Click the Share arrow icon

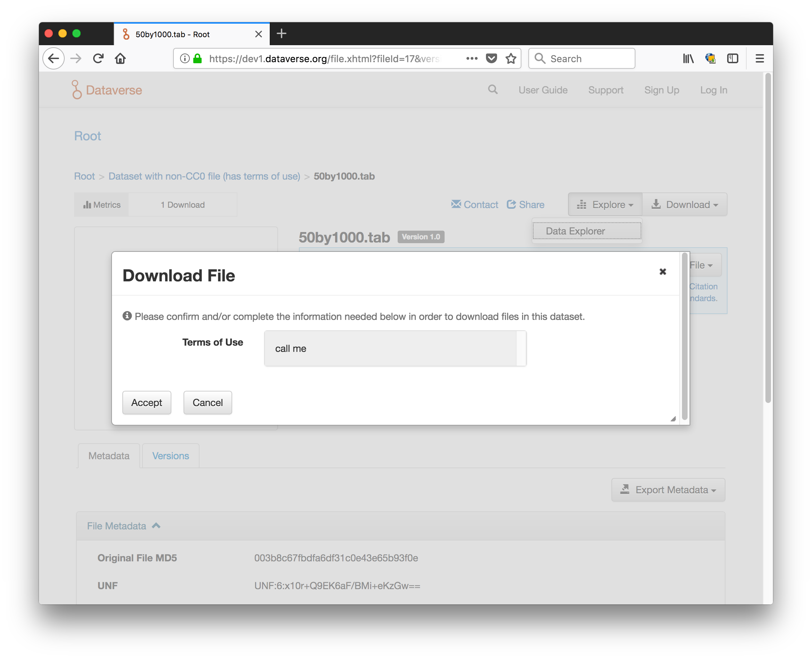(511, 204)
